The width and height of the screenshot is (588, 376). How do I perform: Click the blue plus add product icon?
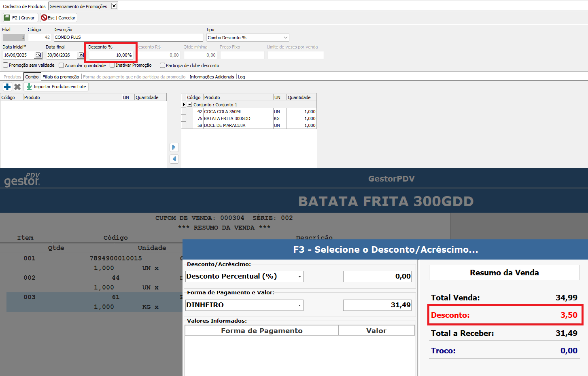7,87
